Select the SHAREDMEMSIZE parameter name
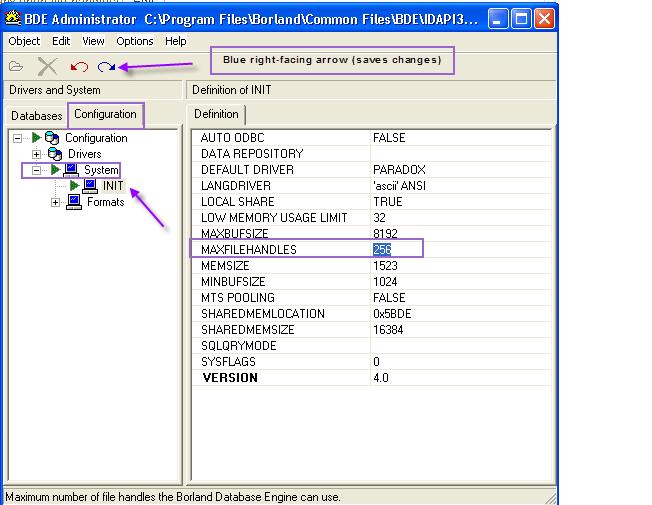The width and height of the screenshot is (652, 505). 248,329
